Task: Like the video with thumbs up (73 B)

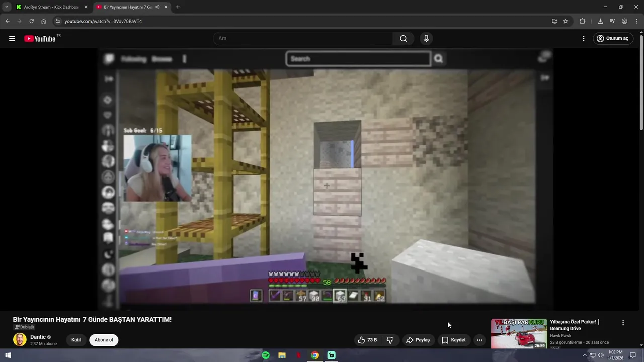Action: pyautogui.click(x=367, y=340)
